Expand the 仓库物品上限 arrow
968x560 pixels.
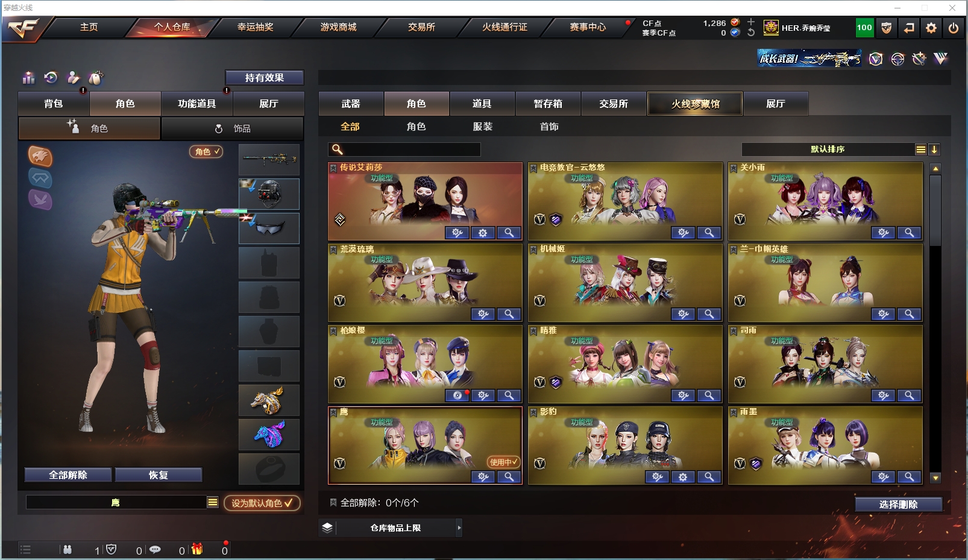pos(459,528)
